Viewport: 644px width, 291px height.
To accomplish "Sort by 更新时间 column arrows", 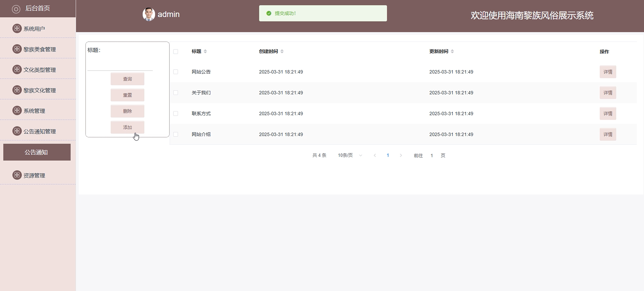I will (452, 51).
